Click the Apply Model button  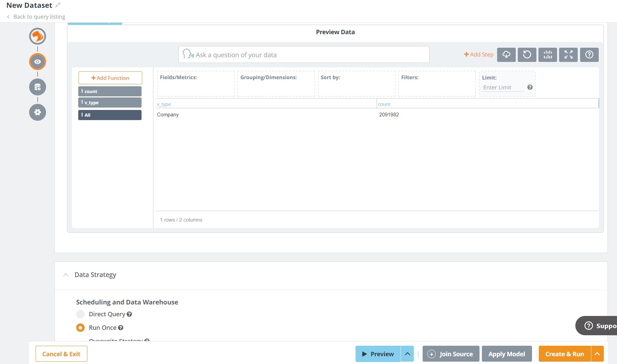tap(507, 354)
